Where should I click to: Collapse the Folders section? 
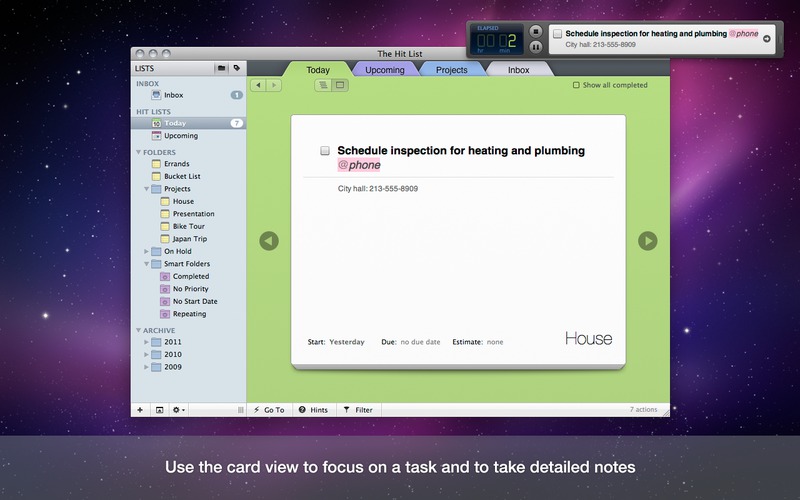click(138, 152)
